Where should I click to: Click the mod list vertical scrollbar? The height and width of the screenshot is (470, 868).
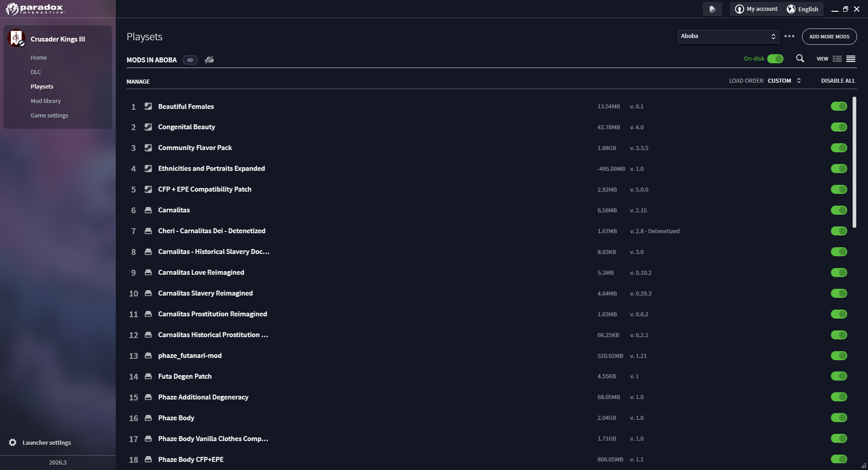854,162
